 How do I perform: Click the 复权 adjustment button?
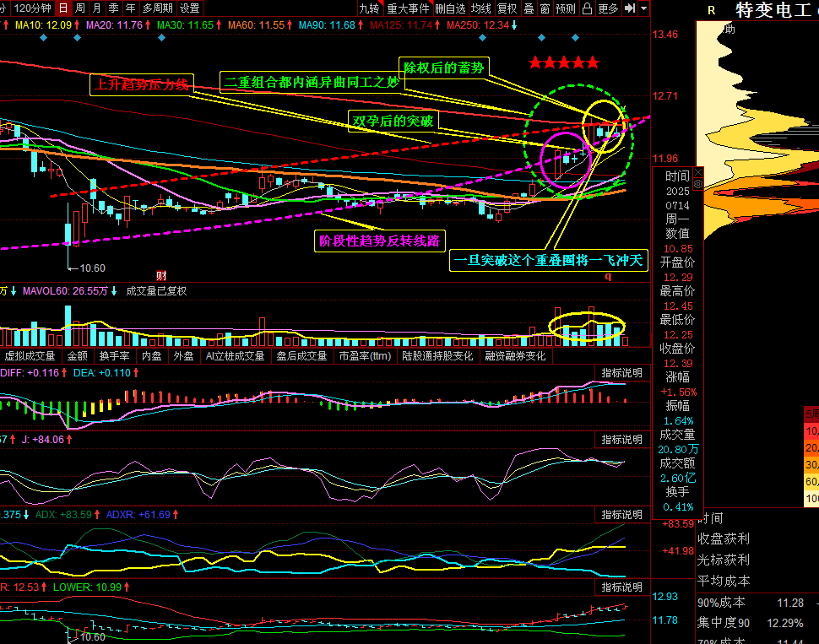(x=507, y=8)
